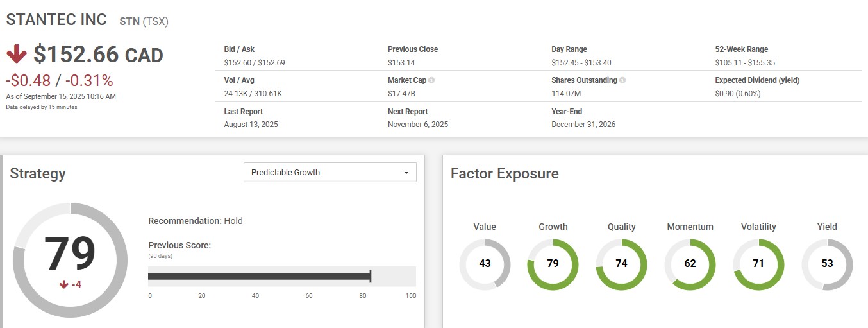Click the large strategy score 79 gauge
Screen dimensions: 868x328
[x=70, y=260]
